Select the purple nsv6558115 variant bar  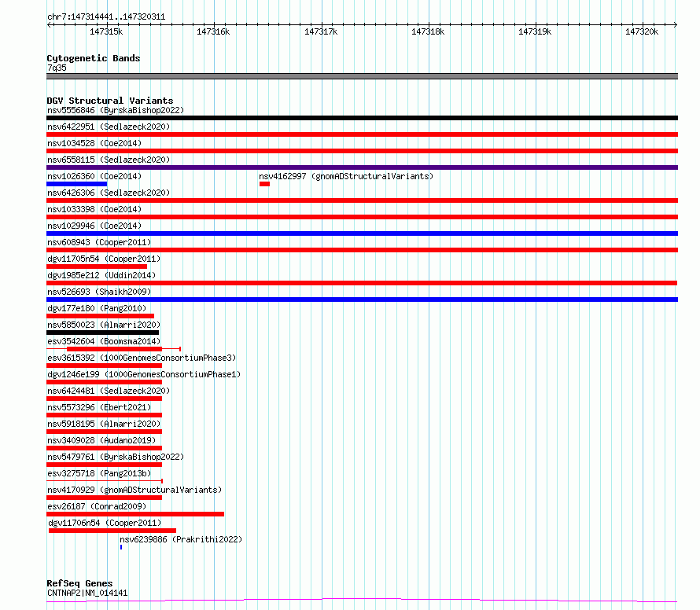(x=362, y=167)
